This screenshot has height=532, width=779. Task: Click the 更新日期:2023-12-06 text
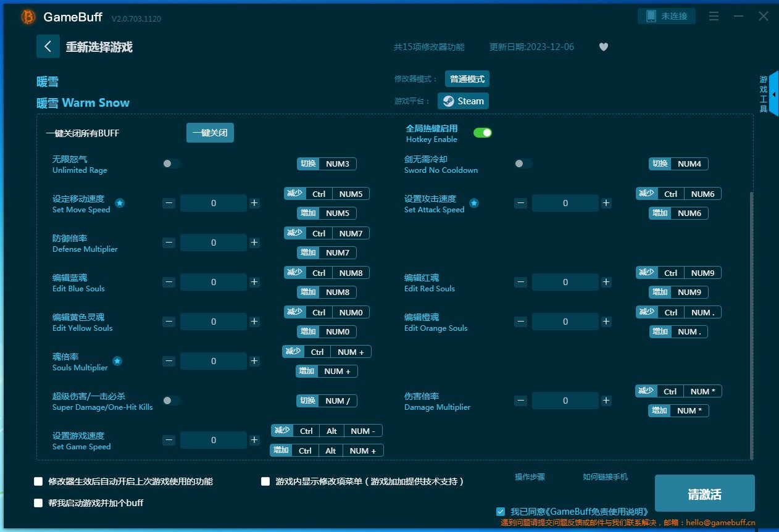pos(531,47)
